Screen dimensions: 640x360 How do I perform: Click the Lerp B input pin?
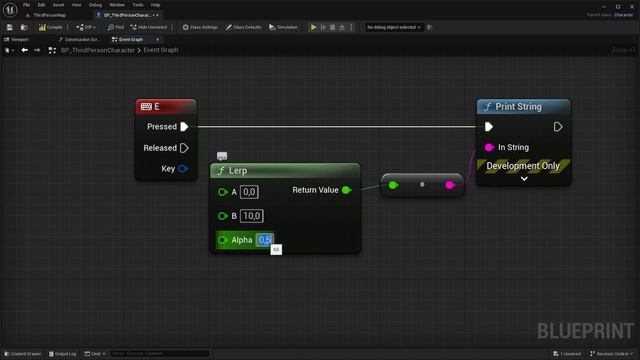222,216
